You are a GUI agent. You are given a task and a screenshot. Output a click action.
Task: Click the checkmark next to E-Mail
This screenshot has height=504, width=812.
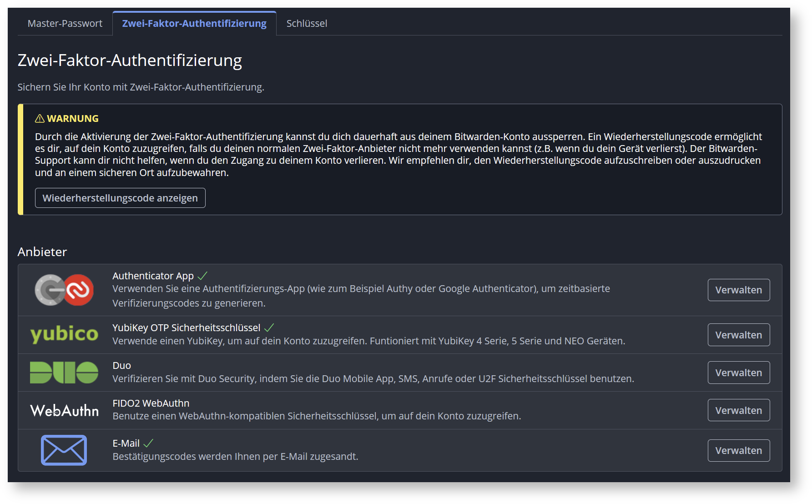tap(148, 443)
